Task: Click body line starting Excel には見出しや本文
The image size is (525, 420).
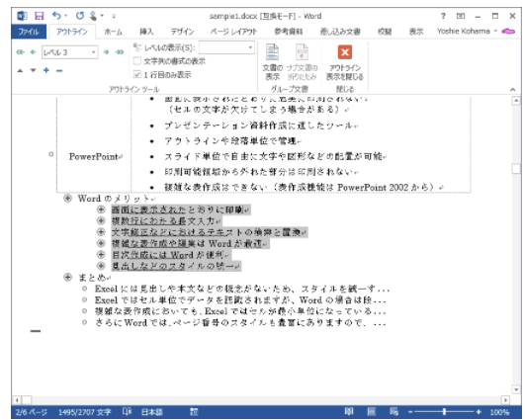Action: (x=242, y=289)
